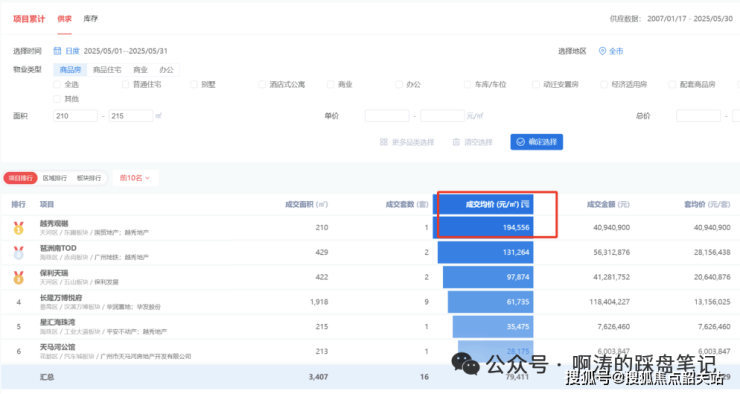Click the 118,404,227 transaction amount cell
The height and width of the screenshot is (394, 740).
609,302
